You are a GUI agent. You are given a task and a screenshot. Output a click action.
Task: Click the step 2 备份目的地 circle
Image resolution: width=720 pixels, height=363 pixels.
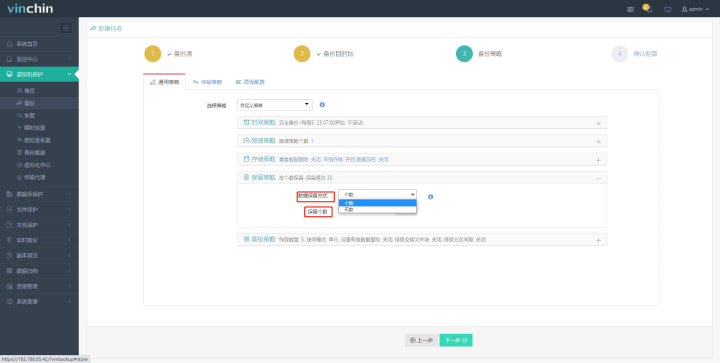(x=302, y=54)
